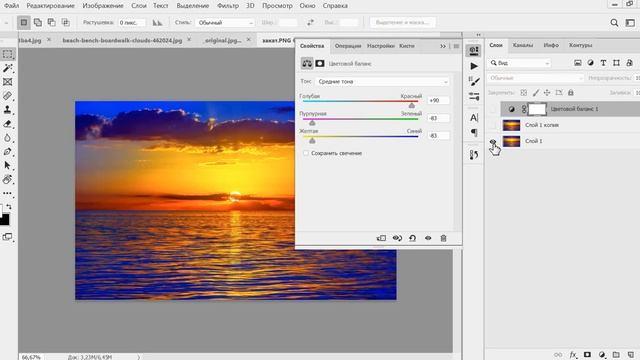
Task: Click the Feather value field showing 0 пикс.
Action: (x=131, y=22)
